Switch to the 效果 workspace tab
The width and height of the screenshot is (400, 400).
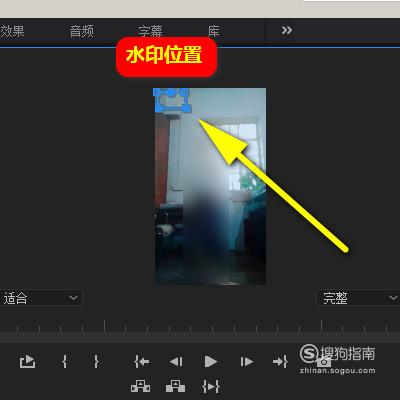[12, 31]
